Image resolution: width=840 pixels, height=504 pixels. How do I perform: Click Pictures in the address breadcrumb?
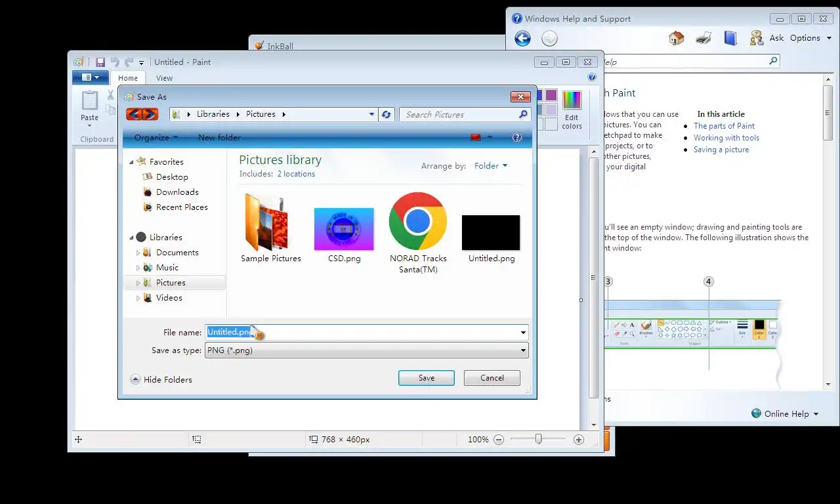coord(261,114)
